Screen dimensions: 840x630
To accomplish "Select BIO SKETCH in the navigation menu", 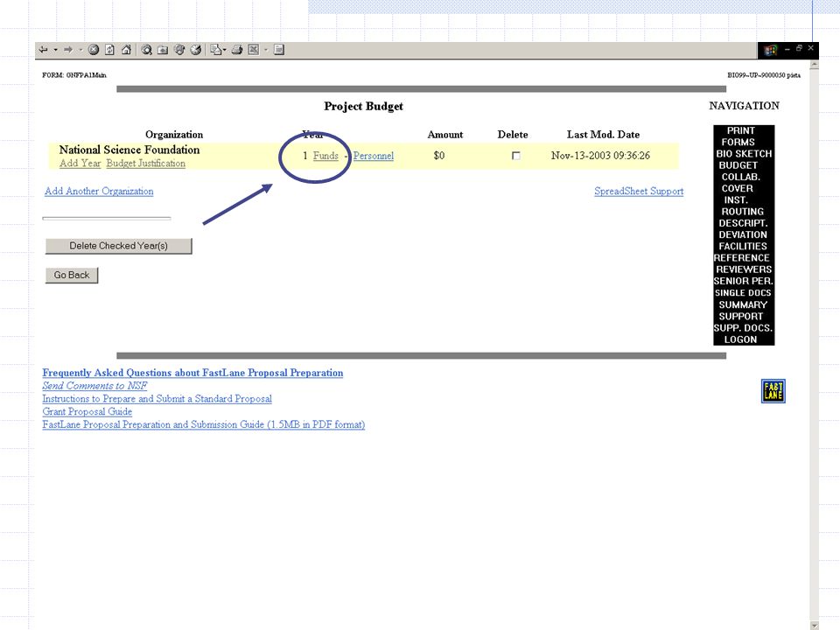I will (744, 154).
